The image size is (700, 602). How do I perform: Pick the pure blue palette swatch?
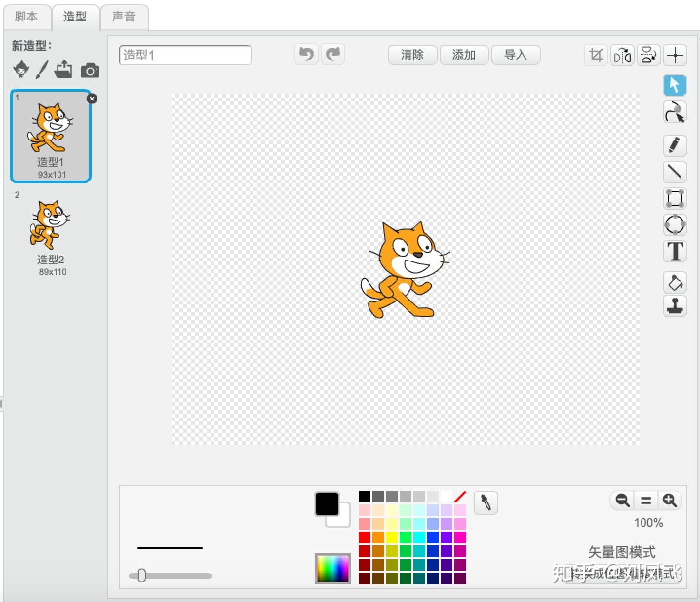click(433, 538)
